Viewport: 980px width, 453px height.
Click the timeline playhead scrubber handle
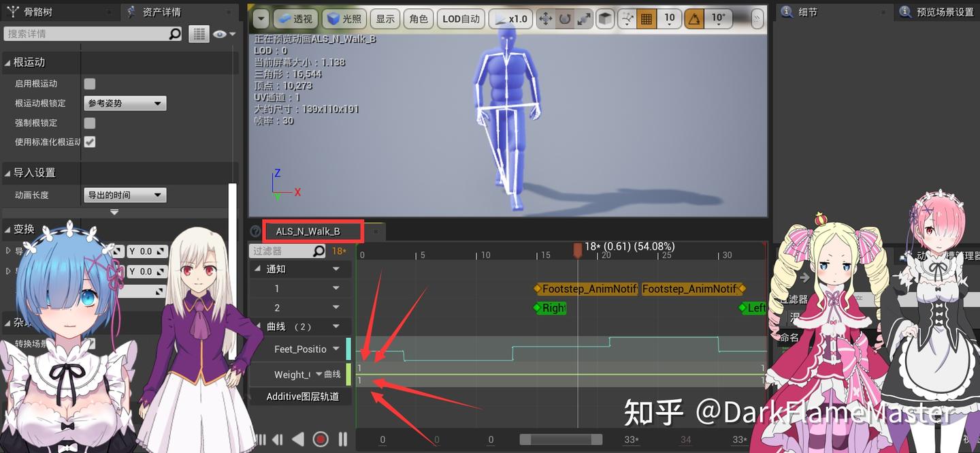[x=578, y=251]
